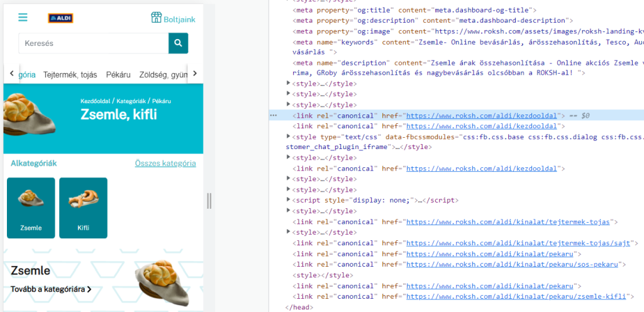The width and height of the screenshot is (644, 312).
Task: Open the kinalat/tejtermek-tojas canonical link
Action: coord(508,222)
